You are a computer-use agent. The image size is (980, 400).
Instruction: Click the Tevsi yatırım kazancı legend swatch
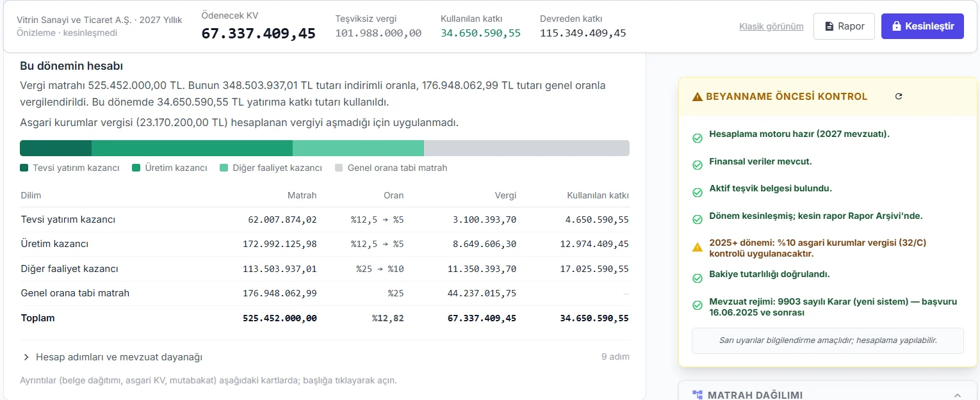click(x=24, y=168)
